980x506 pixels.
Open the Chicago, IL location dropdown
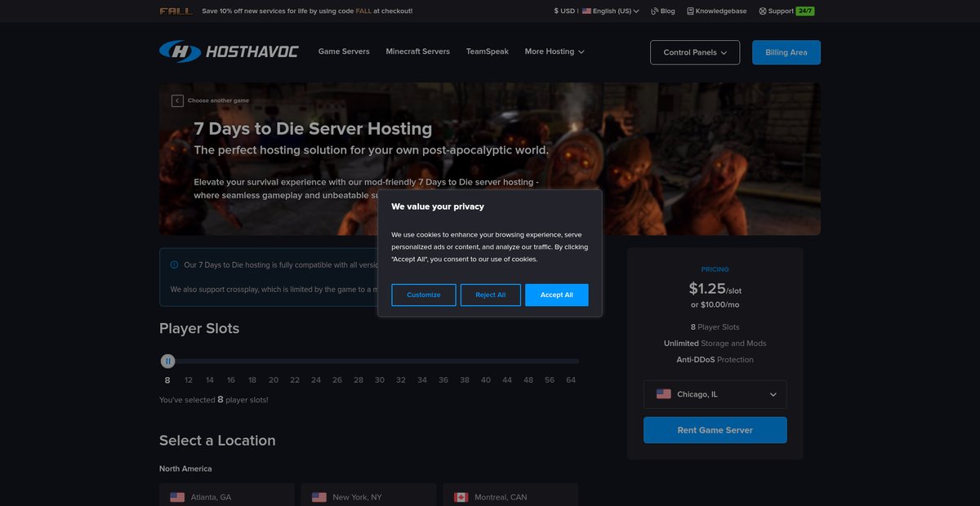point(715,394)
